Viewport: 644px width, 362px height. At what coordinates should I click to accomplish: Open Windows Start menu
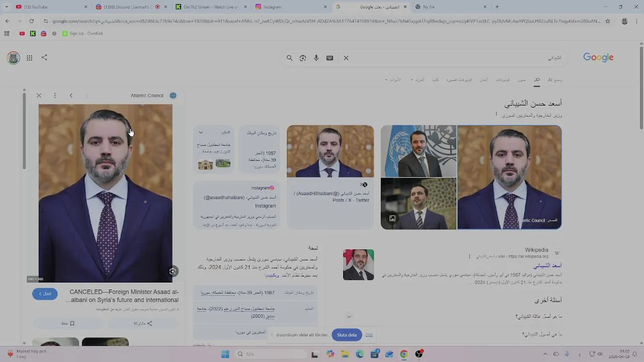tap(225, 354)
